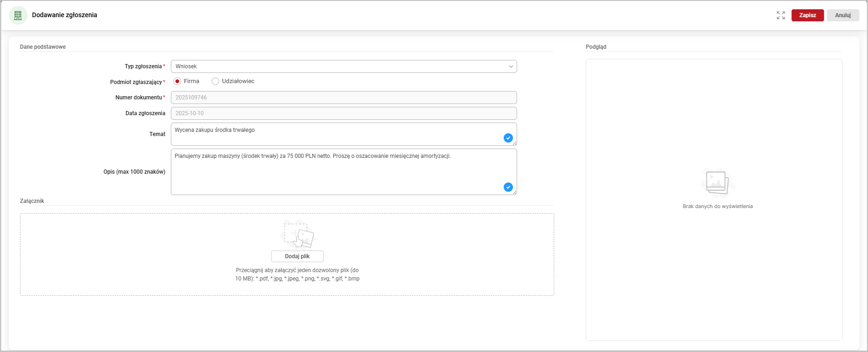868x352 pixels.
Task: Click blue checkmark icon in Opis field
Action: [x=508, y=187]
